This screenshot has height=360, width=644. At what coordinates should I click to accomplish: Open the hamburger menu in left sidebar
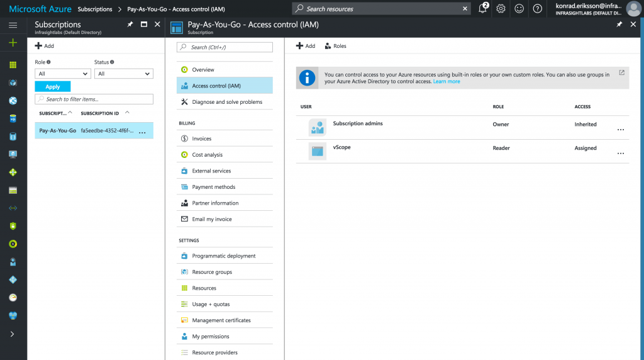tap(13, 25)
